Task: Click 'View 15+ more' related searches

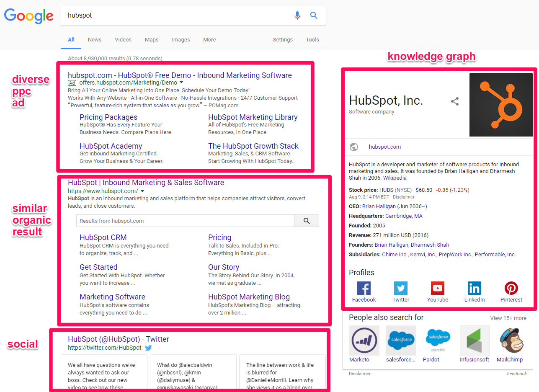Action: click(x=508, y=318)
